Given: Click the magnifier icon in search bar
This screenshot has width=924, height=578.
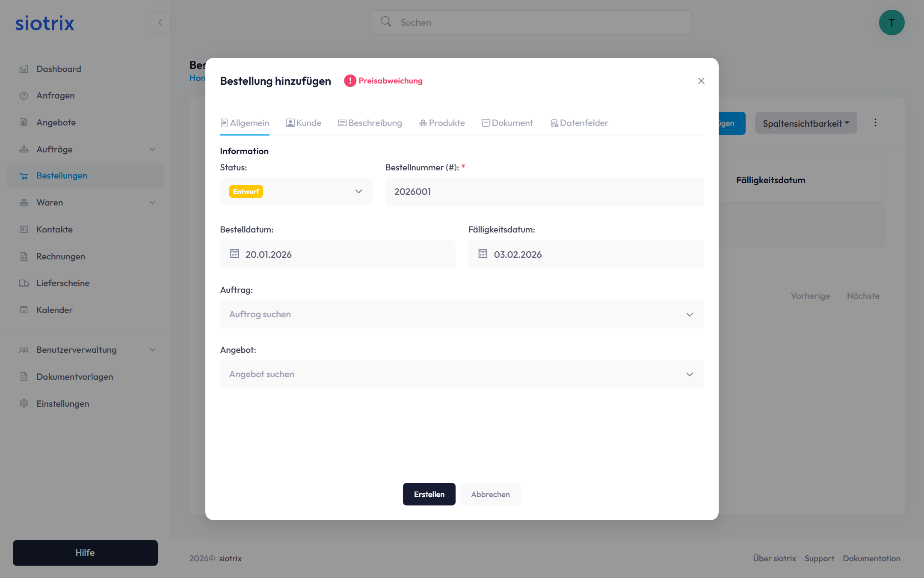Looking at the screenshot, I should 386,22.
